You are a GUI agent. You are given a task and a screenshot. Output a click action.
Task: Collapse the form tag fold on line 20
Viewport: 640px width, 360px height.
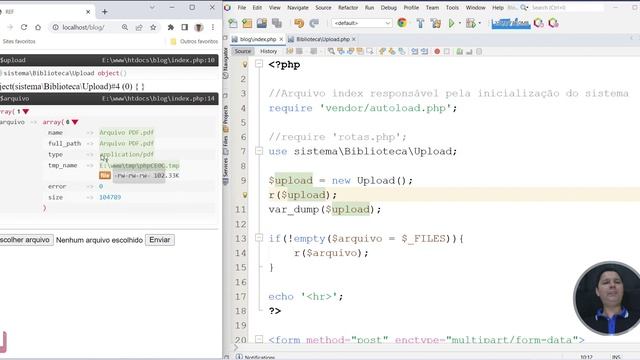click(x=259, y=339)
